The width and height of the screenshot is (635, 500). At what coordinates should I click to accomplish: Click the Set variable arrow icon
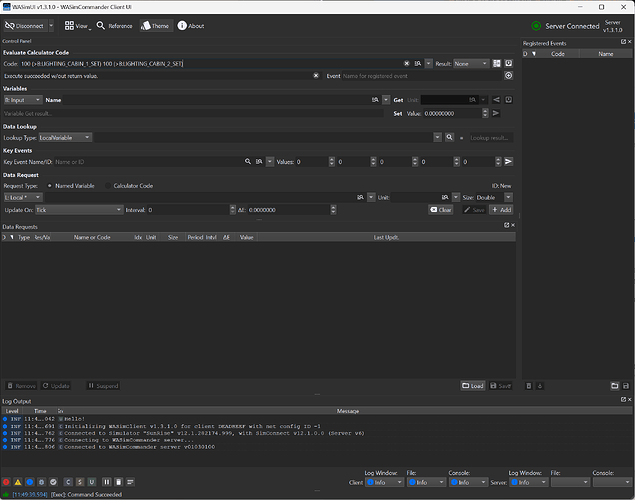point(496,113)
